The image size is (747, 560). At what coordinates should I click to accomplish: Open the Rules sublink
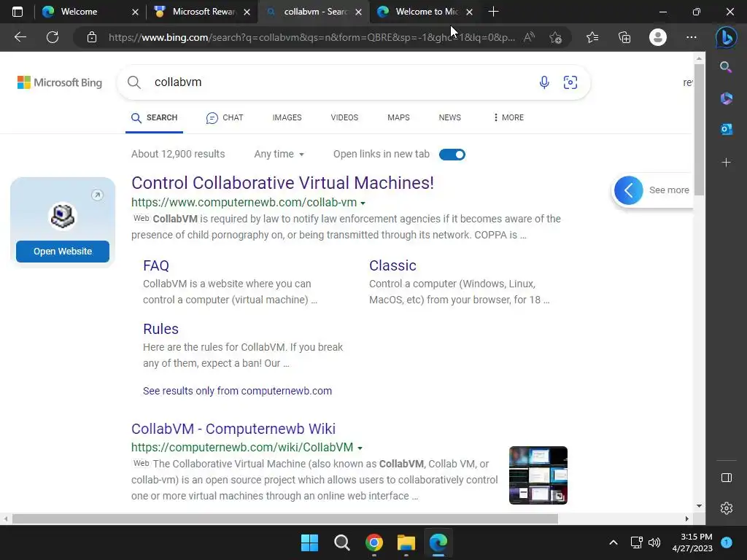pyautogui.click(x=160, y=329)
